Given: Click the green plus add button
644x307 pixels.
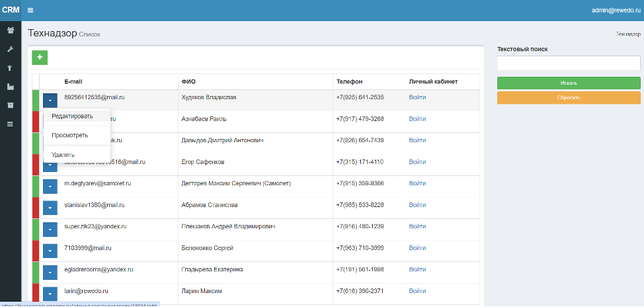Looking at the screenshot, I should coord(40,58).
